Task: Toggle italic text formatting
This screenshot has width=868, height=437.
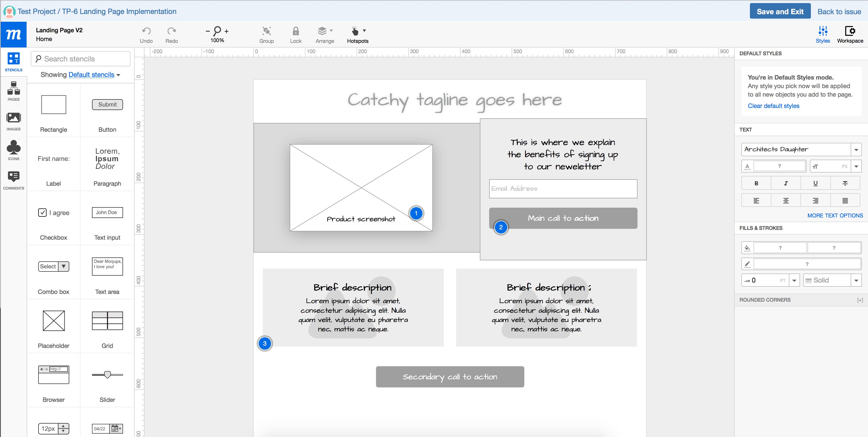Action: point(786,183)
